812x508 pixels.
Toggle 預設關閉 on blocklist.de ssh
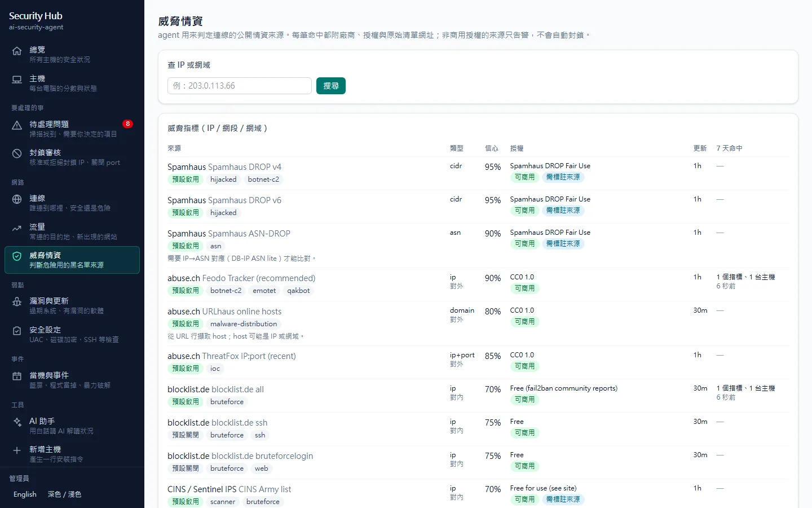click(x=186, y=435)
